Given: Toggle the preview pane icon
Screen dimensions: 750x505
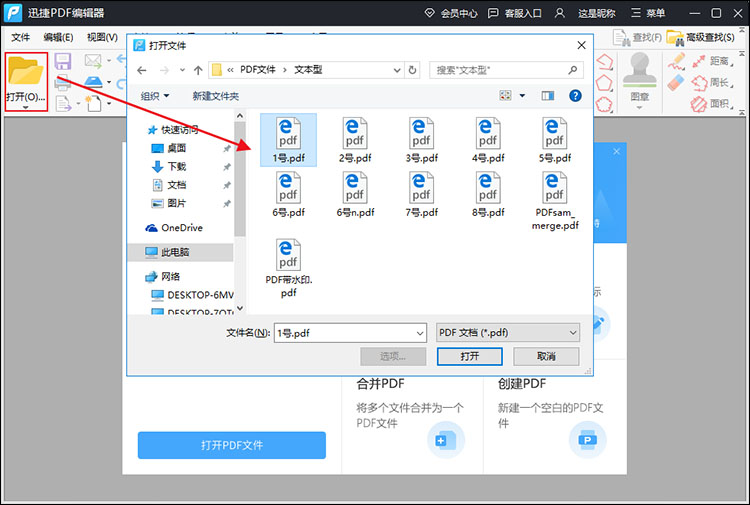Looking at the screenshot, I should 548,96.
